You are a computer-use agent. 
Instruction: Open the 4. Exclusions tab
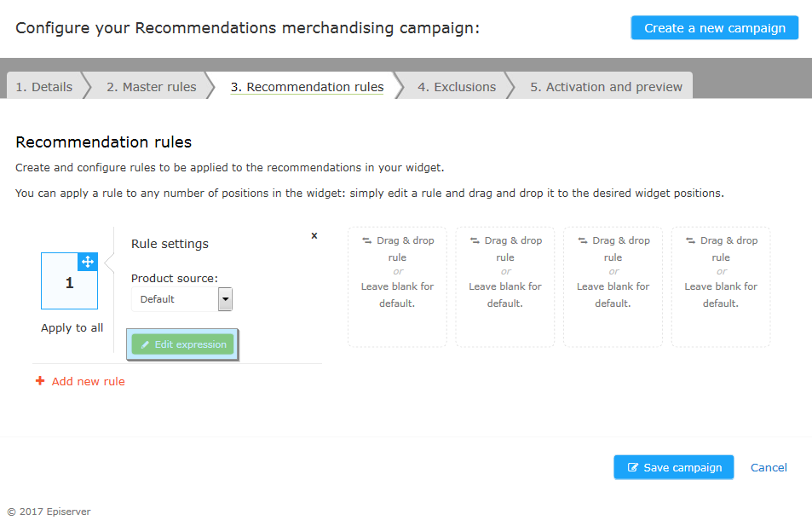(457, 87)
